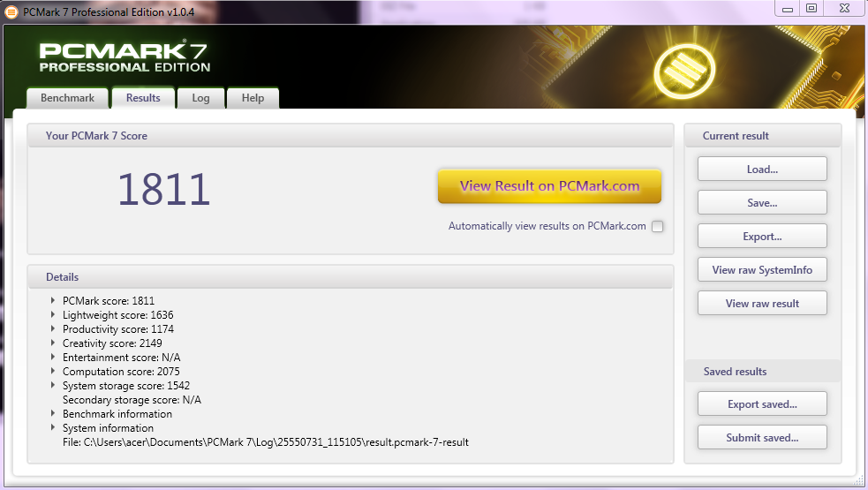Maximize the PCMark 7 window
Image resolution: width=868 pixels, height=490 pixels.
(811, 8)
